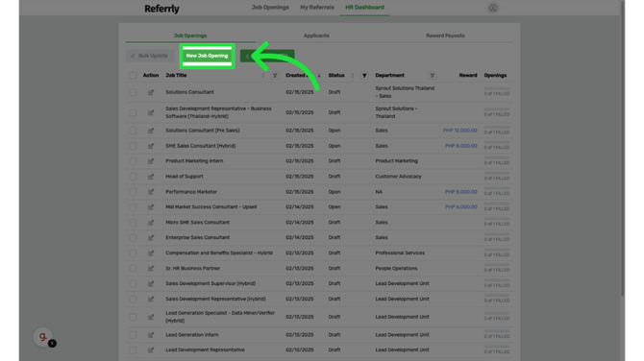Edit Mid Market Success Consultant - Upsell

[x=151, y=207]
